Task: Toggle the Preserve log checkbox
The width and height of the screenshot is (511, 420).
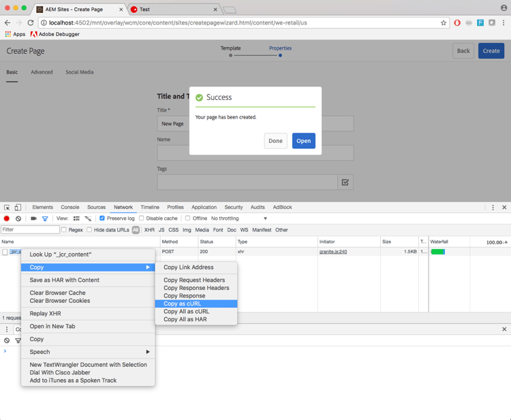Action: coord(102,218)
